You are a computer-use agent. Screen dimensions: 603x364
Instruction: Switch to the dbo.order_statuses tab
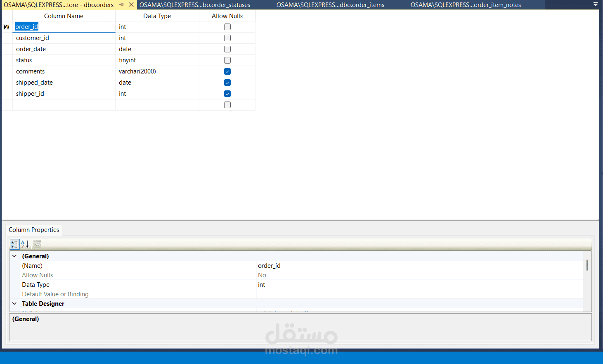tap(195, 5)
